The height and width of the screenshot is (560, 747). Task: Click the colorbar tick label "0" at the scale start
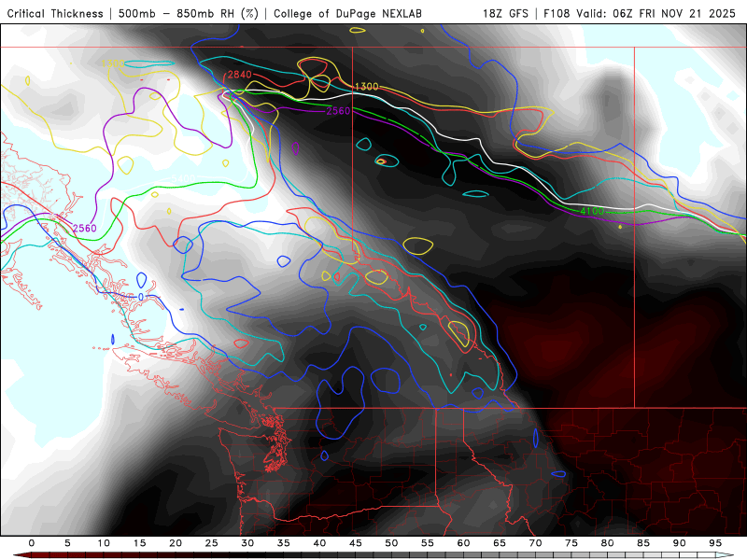32,543
